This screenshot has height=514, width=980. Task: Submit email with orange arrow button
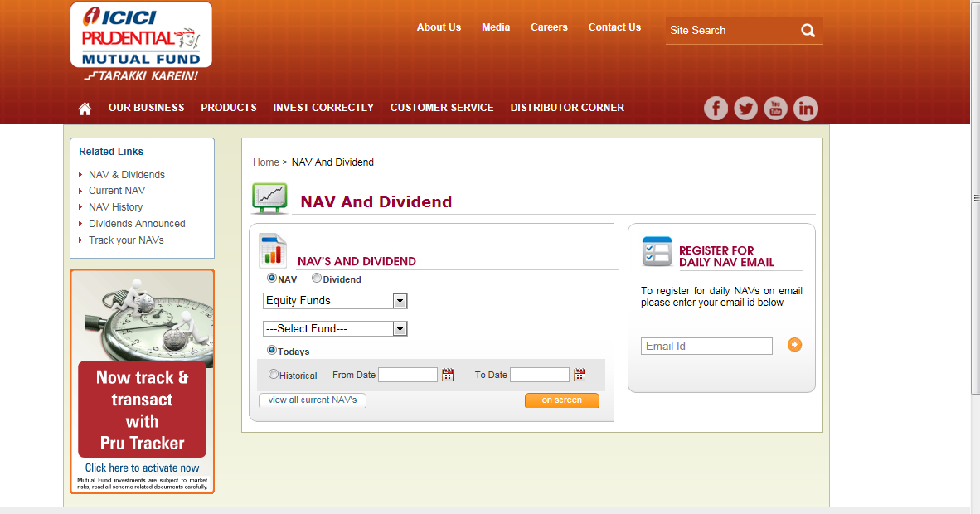coord(794,345)
